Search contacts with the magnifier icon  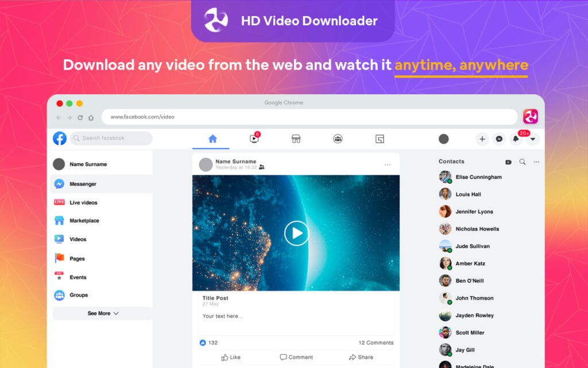coord(522,162)
